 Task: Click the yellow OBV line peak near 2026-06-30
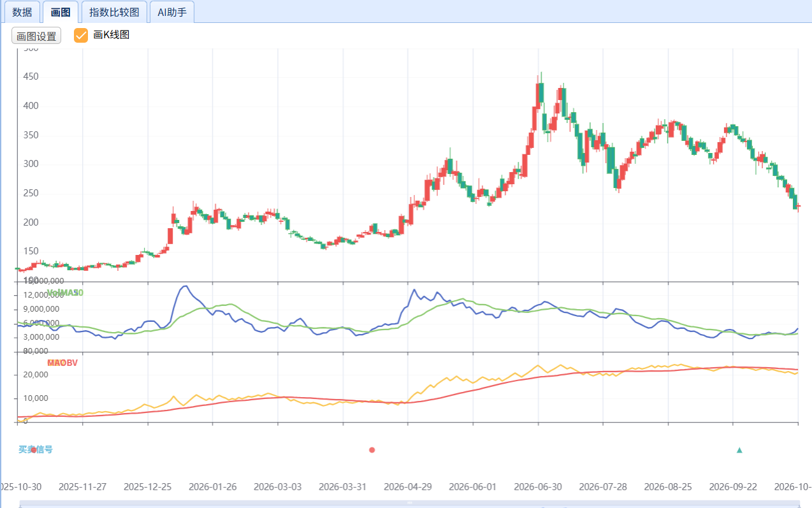[538, 365]
